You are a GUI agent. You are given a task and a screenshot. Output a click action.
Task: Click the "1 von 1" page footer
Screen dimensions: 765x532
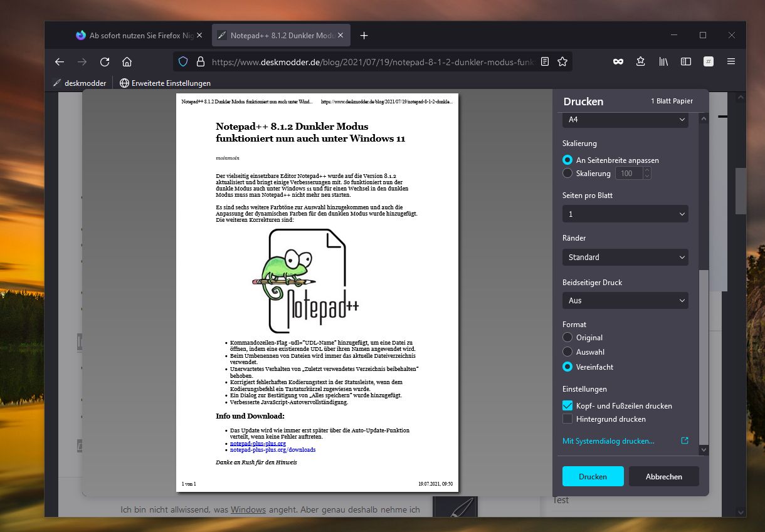coord(189,484)
